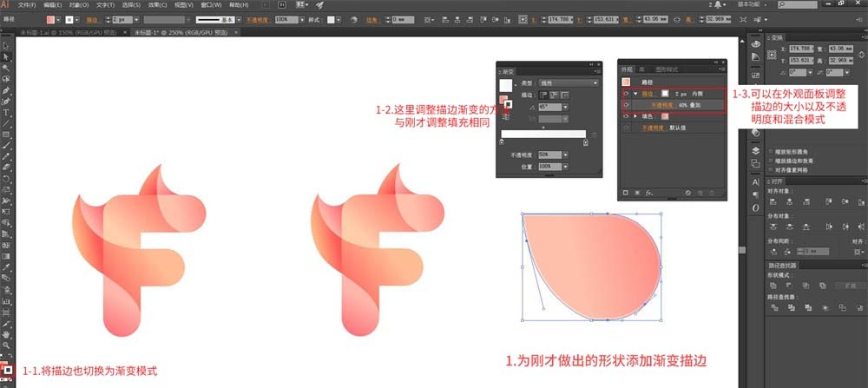Select the Hand tool

pos(6,334)
